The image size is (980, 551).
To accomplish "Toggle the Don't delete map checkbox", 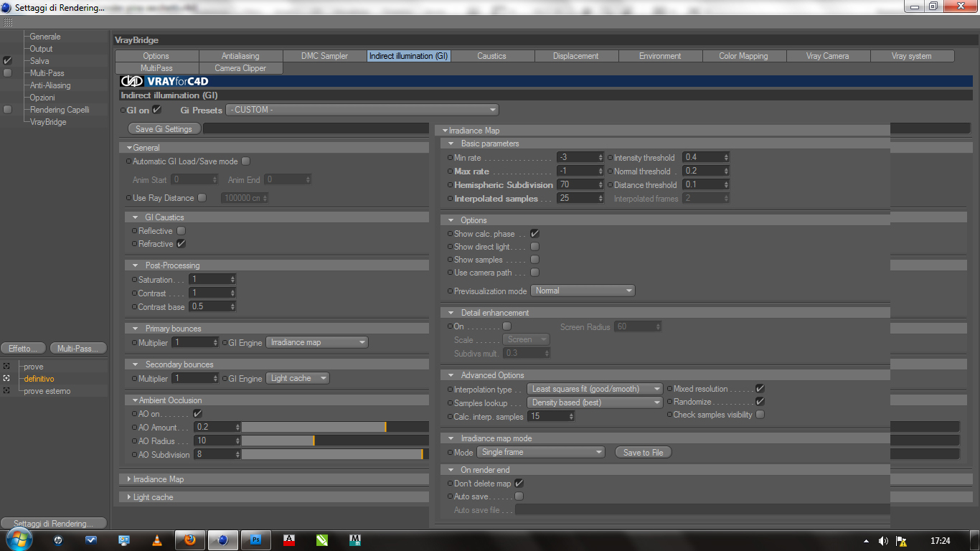I will pyautogui.click(x=519, y=484).
